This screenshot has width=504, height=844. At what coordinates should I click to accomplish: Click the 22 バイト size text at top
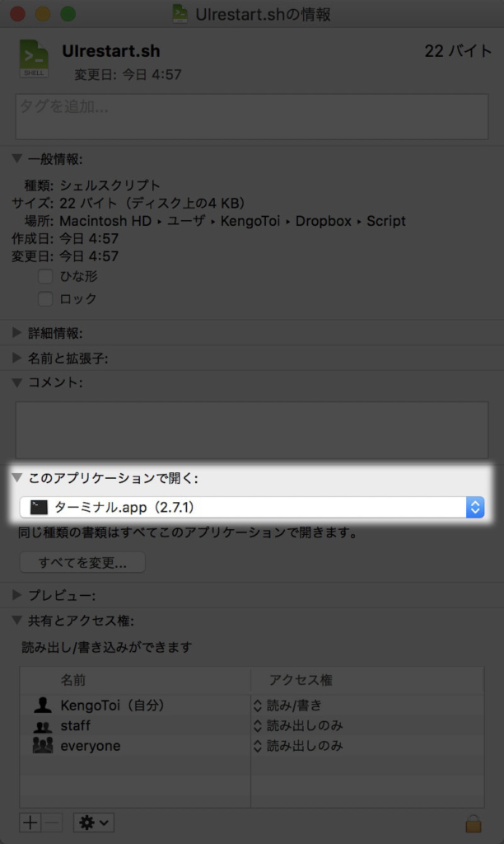pos(458,51)
